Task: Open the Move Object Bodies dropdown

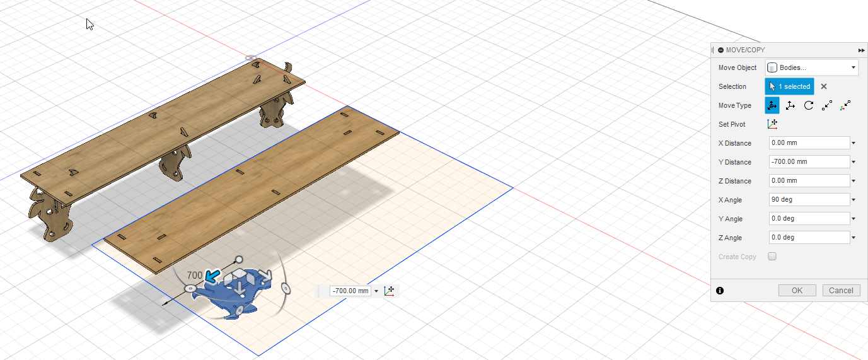Action: point(811,67)
